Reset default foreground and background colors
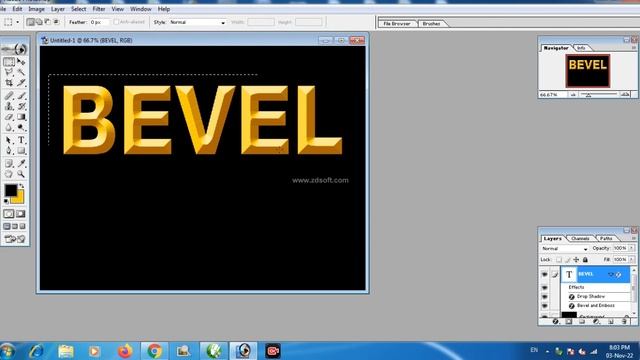 click(6, 201)
